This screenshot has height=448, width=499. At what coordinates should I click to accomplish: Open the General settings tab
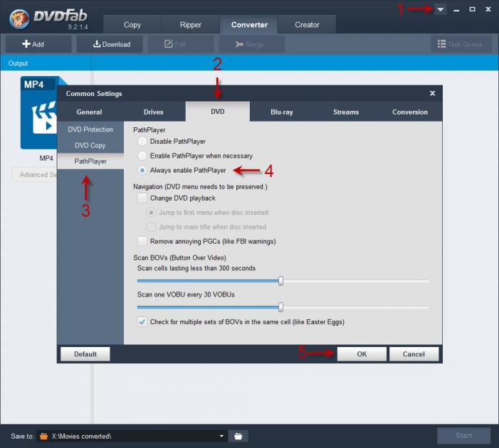coord(89,112)
